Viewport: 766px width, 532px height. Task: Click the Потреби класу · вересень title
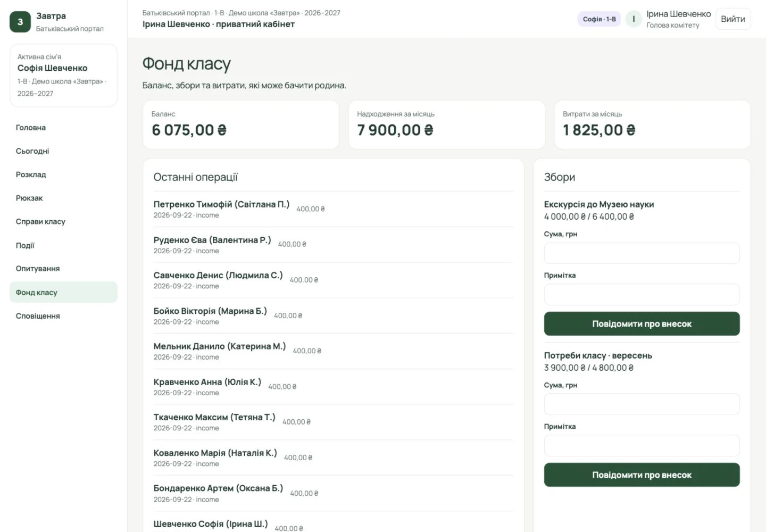pos(598,355)
